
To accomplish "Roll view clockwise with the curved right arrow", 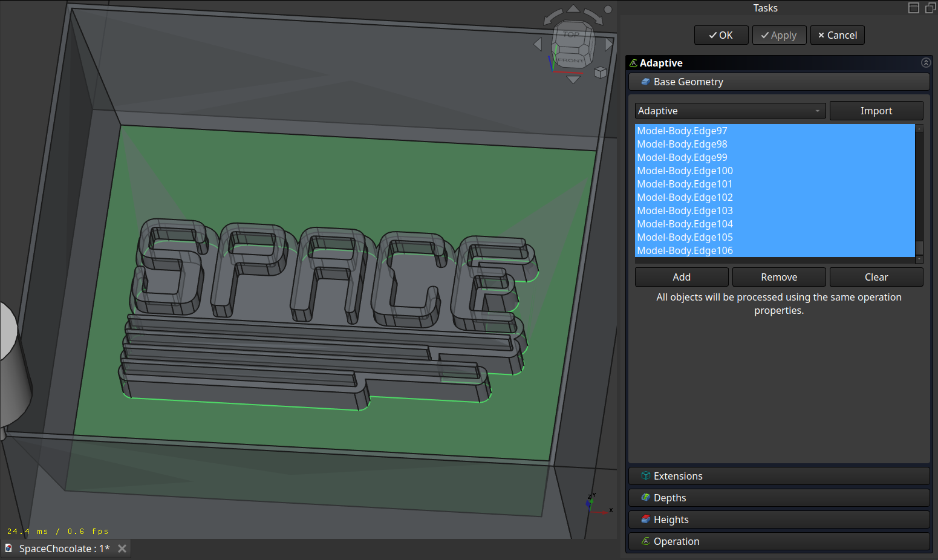I will click(x=593, y=17).
